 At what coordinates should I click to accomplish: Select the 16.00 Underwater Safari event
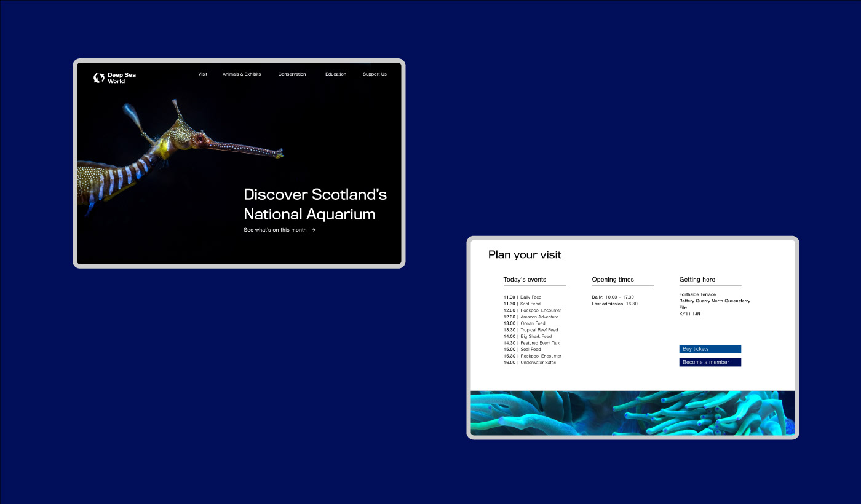click(530, 363)
